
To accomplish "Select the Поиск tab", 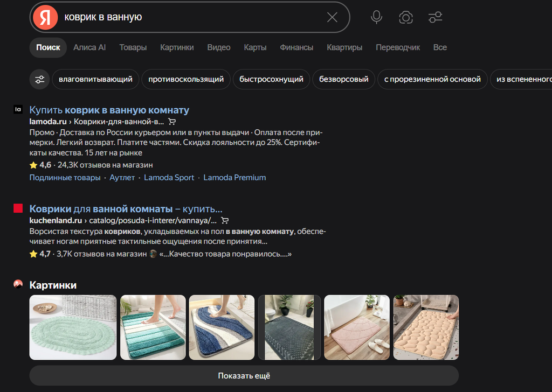I will [48, 47].
